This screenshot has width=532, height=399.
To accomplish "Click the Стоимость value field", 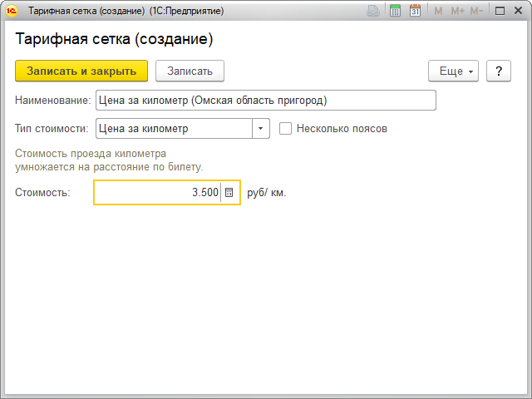I will point(158,192).
